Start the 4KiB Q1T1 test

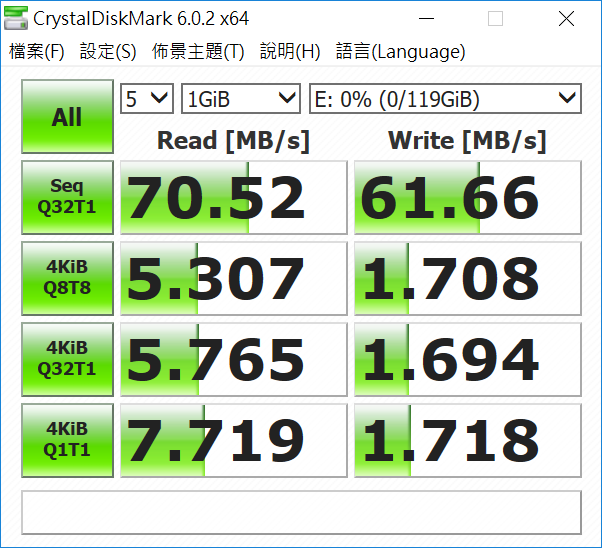click(67, 440)
